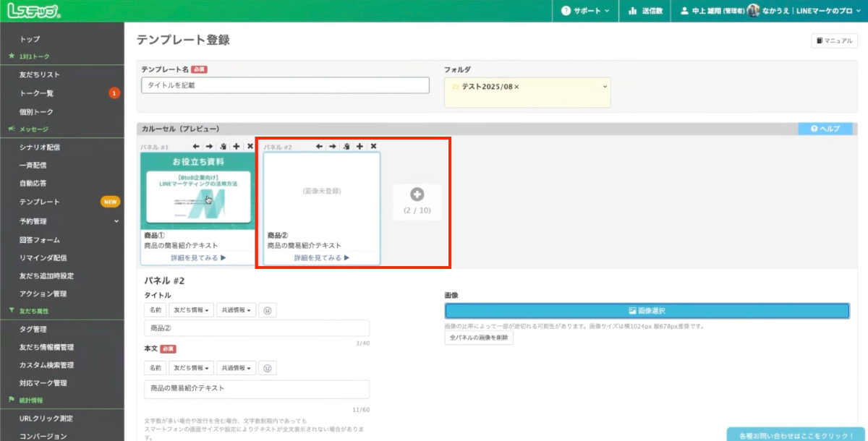Image resolution: width=868 pixels, height=441 pixels.
Task: Open the emoji picker for the タイトル field
Action: point(268,310)
